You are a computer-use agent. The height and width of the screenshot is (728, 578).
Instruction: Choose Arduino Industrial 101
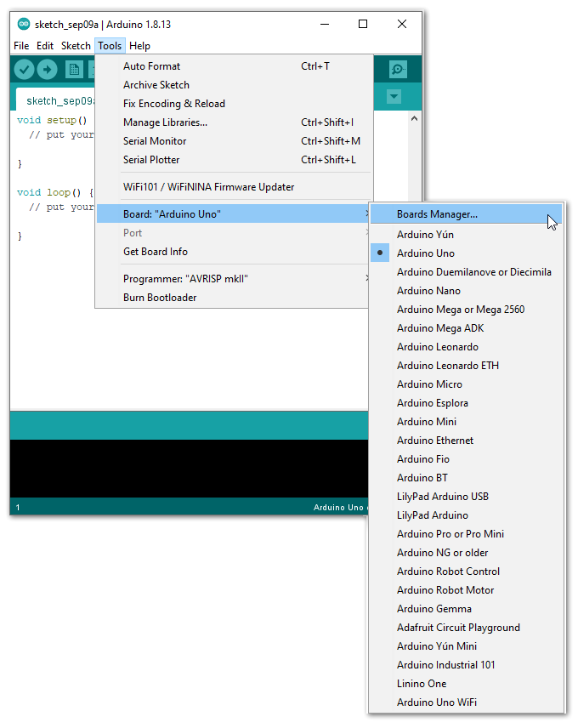[x=466, y=665]
